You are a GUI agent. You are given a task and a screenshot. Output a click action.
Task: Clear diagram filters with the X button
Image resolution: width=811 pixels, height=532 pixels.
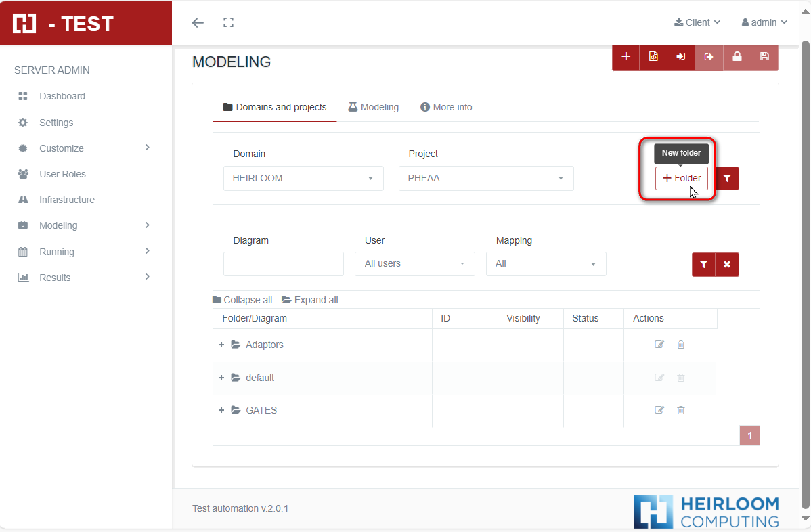(727, 265)
